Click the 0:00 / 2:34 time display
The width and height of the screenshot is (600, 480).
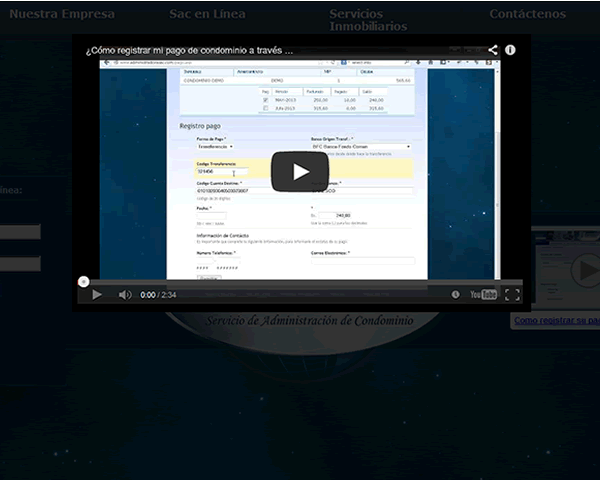[159, 295]
